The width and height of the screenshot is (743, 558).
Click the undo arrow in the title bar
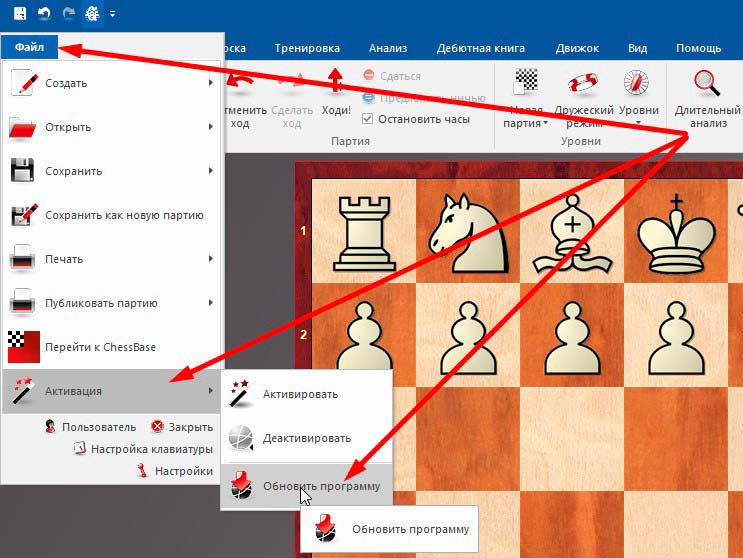pos(44,14)
